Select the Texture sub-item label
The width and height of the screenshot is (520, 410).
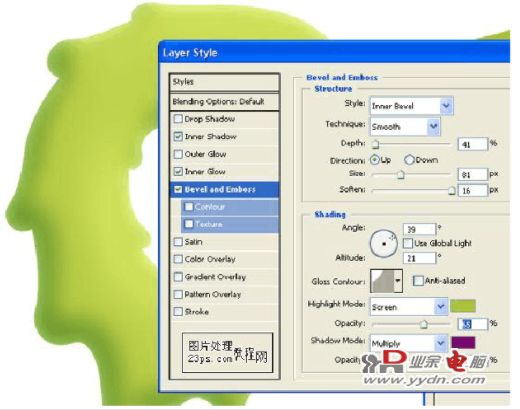pos(209,224)
